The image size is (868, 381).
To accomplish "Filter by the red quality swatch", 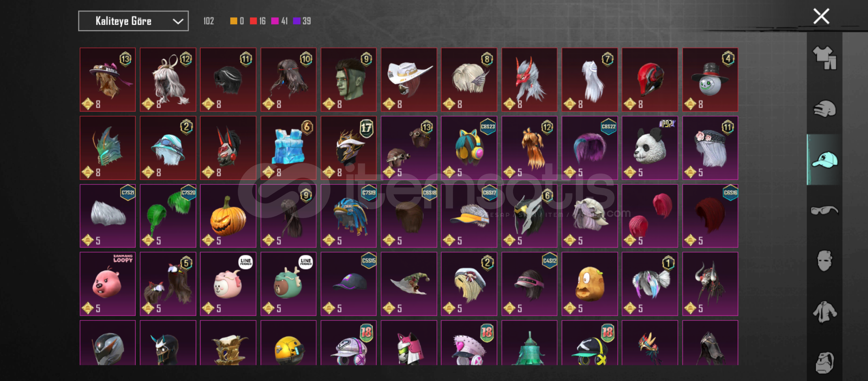I will 253,21.
